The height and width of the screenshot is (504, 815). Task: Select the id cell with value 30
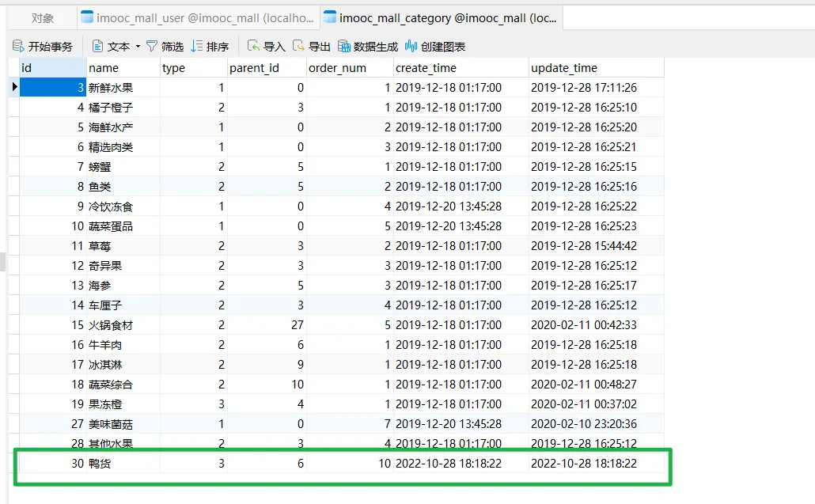point(52,463)
